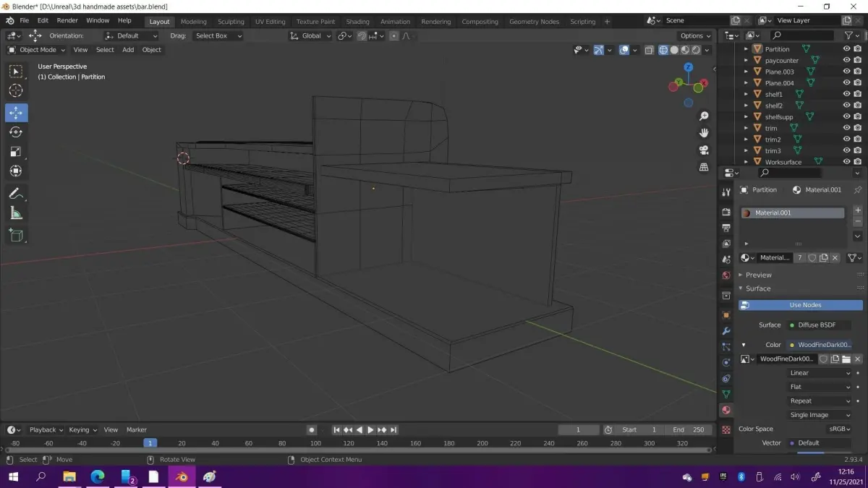Toggle auto keying record button
Image resolution: width=868 pixels, height=488 pixels.
coord(312,429)
